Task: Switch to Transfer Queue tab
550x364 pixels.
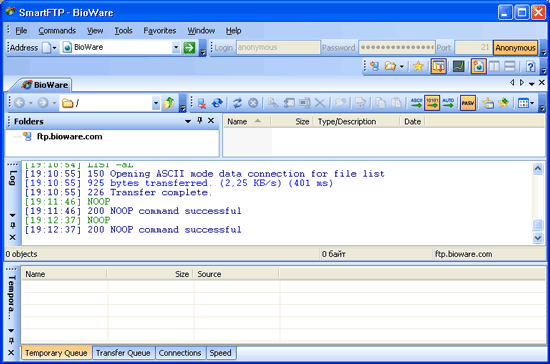Action: click(x=123, y=353)
